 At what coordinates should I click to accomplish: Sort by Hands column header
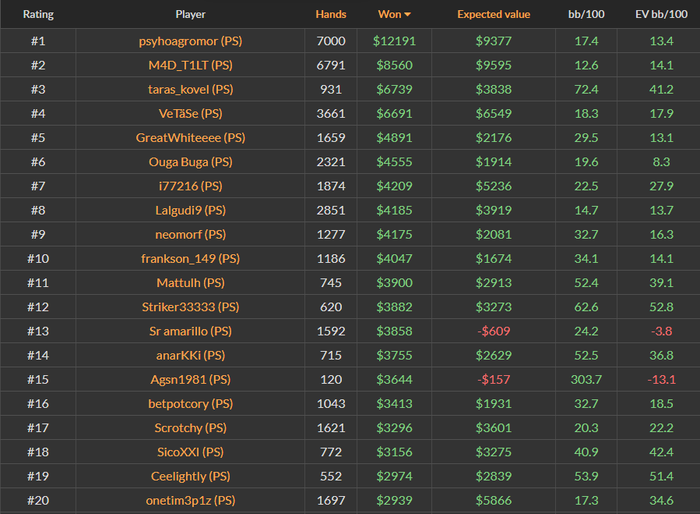click(331, 15)
